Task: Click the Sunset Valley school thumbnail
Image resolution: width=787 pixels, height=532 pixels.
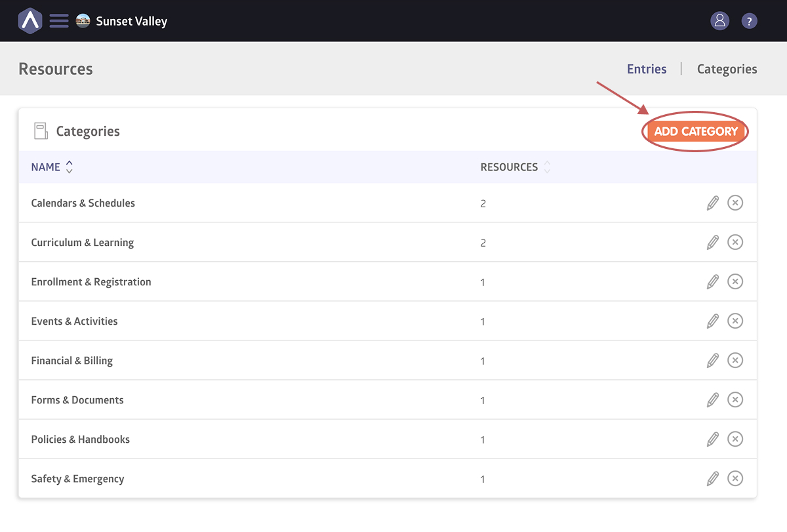Action: point(83,21)
